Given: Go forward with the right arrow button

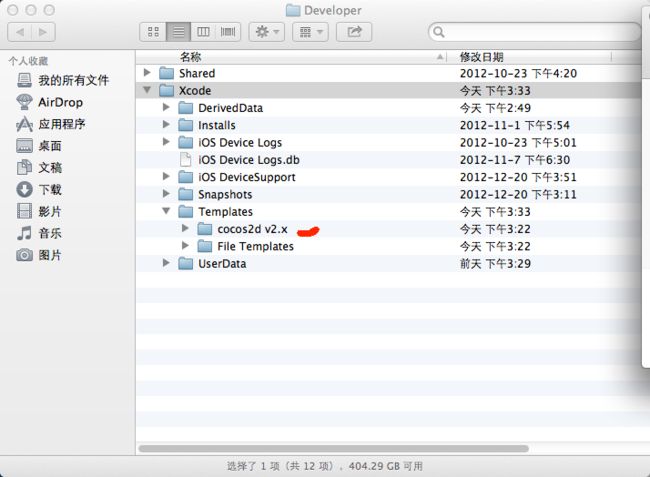Looking at the screenshot, I should point(43,32).
